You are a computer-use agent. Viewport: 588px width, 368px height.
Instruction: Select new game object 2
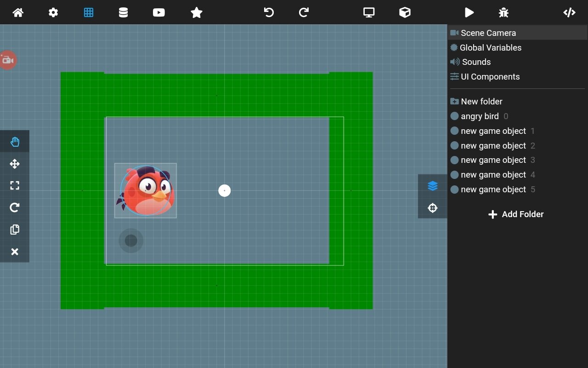[x=493, y=146]
